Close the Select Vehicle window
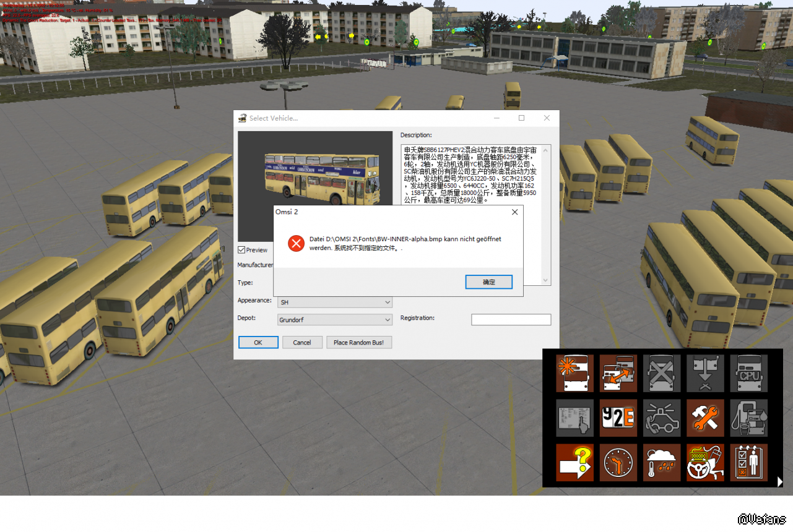This screenshot has width=793, height=532. 547,118
